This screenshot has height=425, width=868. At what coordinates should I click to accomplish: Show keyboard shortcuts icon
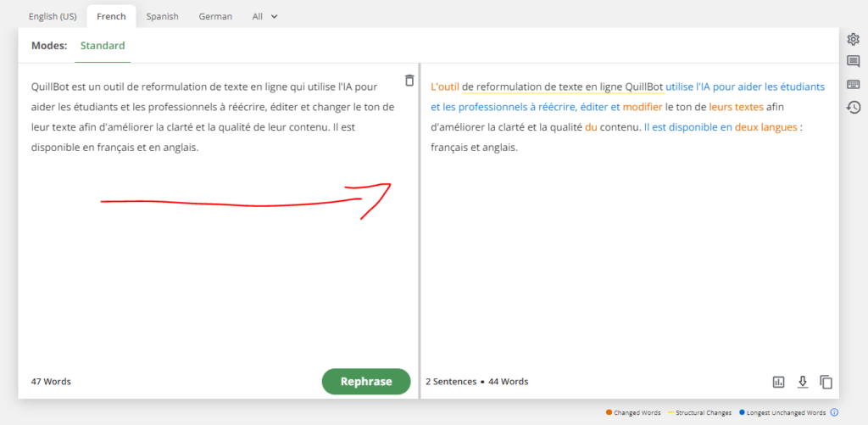click(x=853, y=84)
